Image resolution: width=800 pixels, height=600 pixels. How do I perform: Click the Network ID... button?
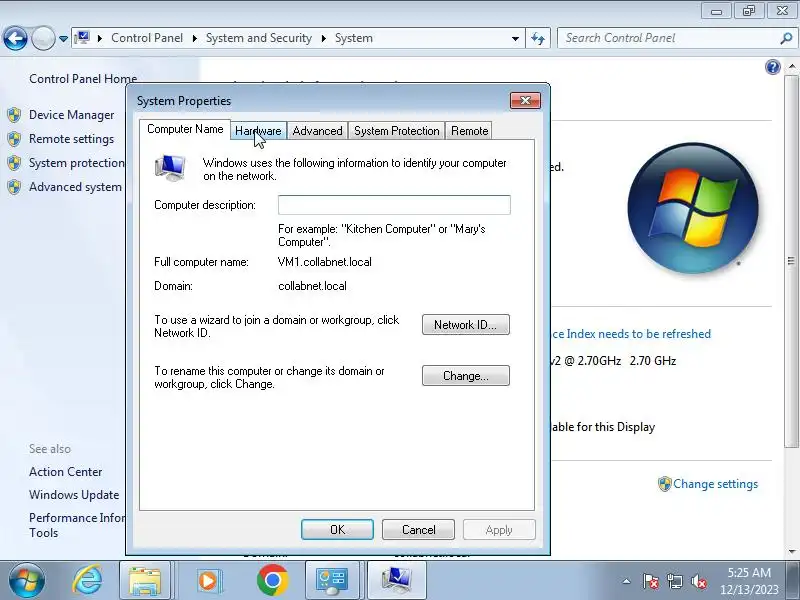pyautogui.click(x=466, y=325)
